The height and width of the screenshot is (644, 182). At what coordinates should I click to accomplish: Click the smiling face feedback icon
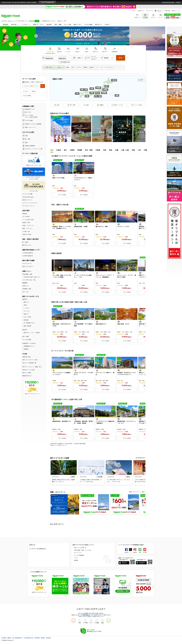pos(109,620)
